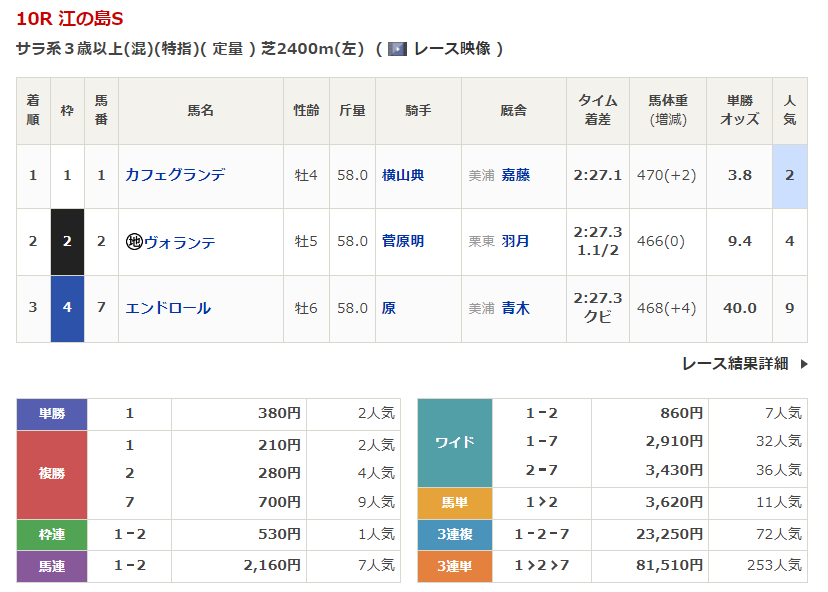Viewport: 828px width, 592px height.
Task: Open horse カフェグランデ profile
Action: tap(175, 175)
